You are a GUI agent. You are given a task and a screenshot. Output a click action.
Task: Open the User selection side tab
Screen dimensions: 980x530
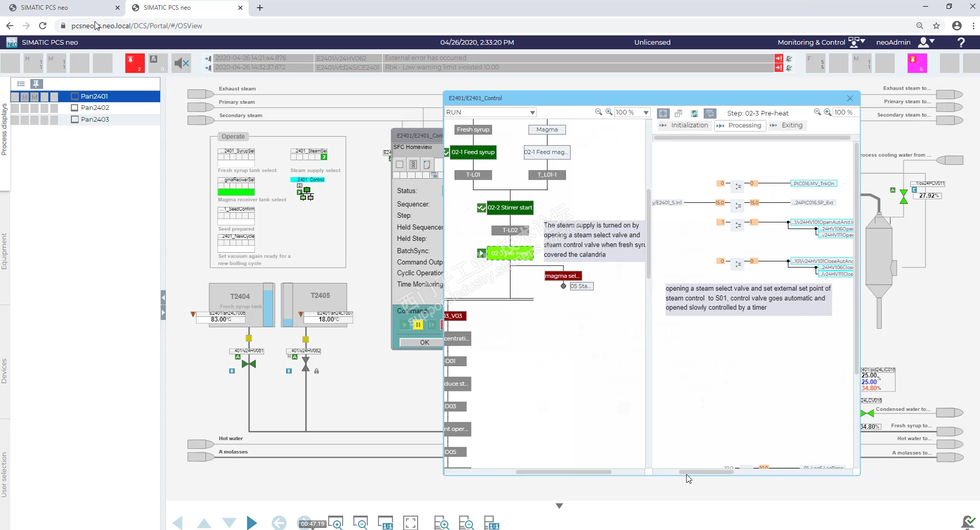click(x=4, y=475)
